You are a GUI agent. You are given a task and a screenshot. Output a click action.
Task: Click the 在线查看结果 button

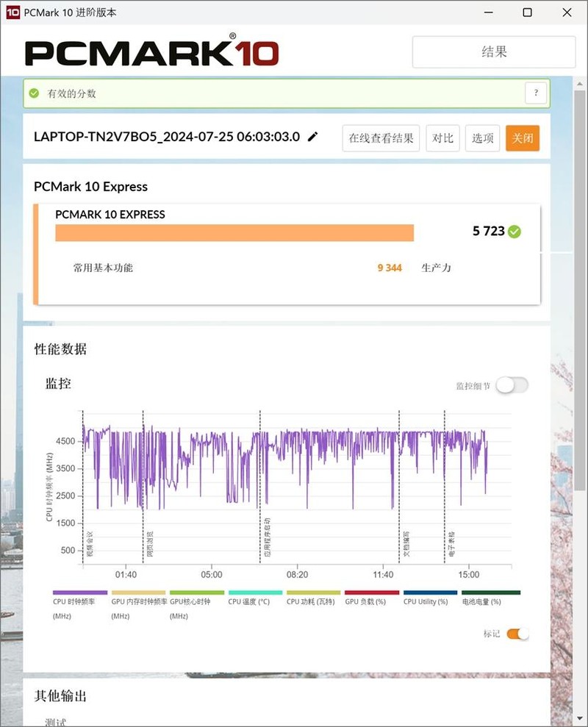coord(379,137)
